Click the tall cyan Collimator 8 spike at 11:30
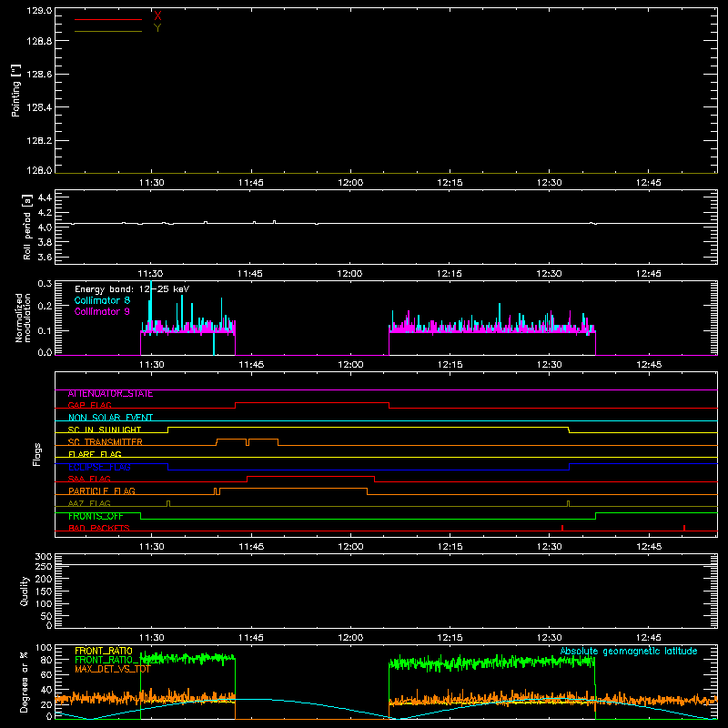728x728 pixels. tap(151, 304)
